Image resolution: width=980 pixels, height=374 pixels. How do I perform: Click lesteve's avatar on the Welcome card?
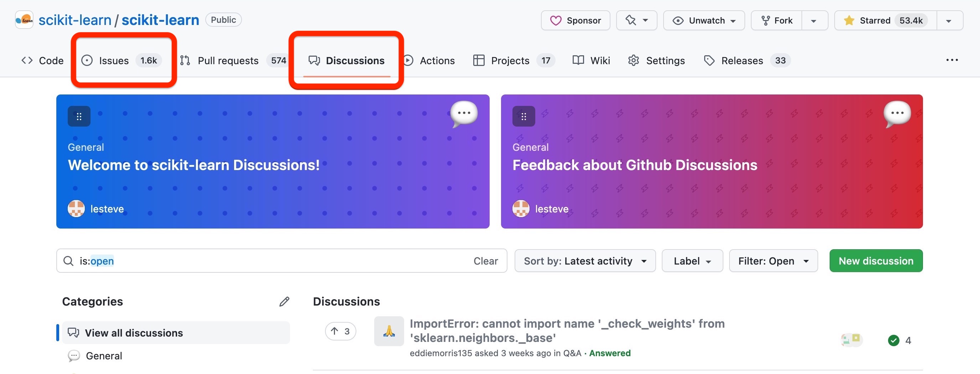point(76,209)
